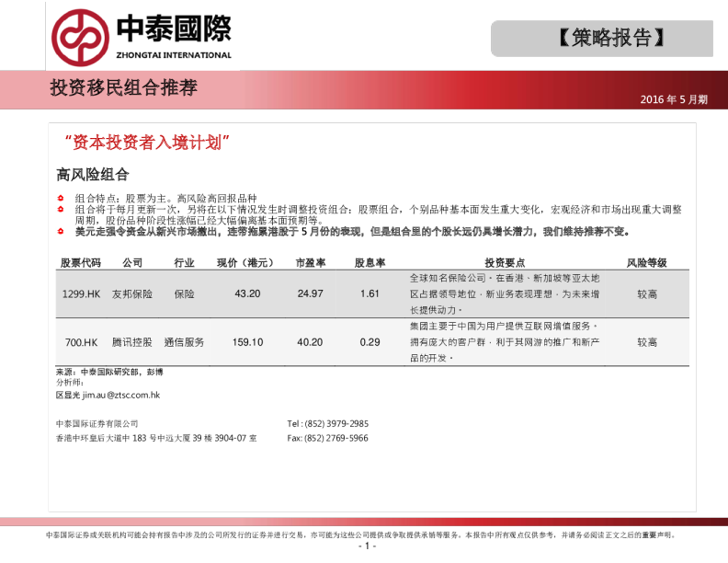Click the red "资本投资者入境计划" heading
The image size is (728, 563).
tap(147, 144)
